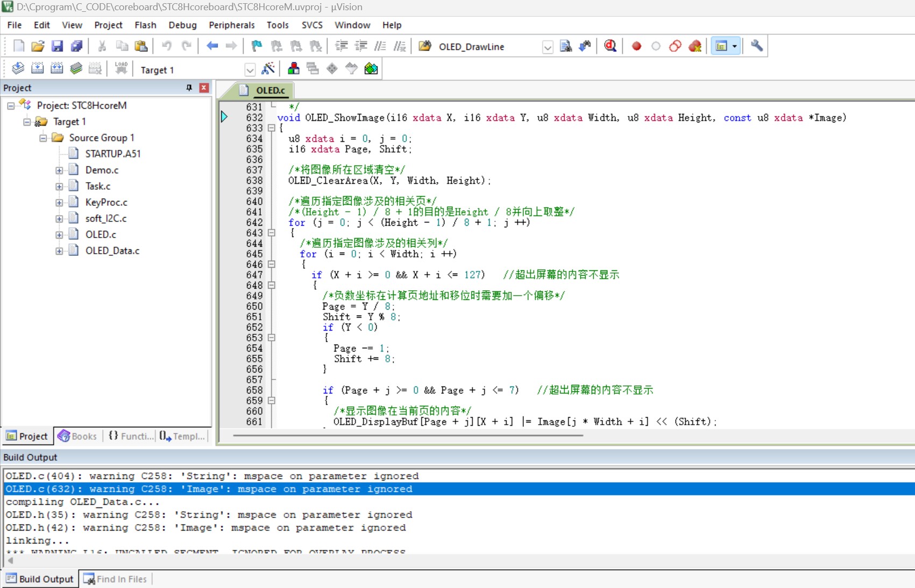Create a new file with New icon

pyautogui.click(x=18, y=46)
